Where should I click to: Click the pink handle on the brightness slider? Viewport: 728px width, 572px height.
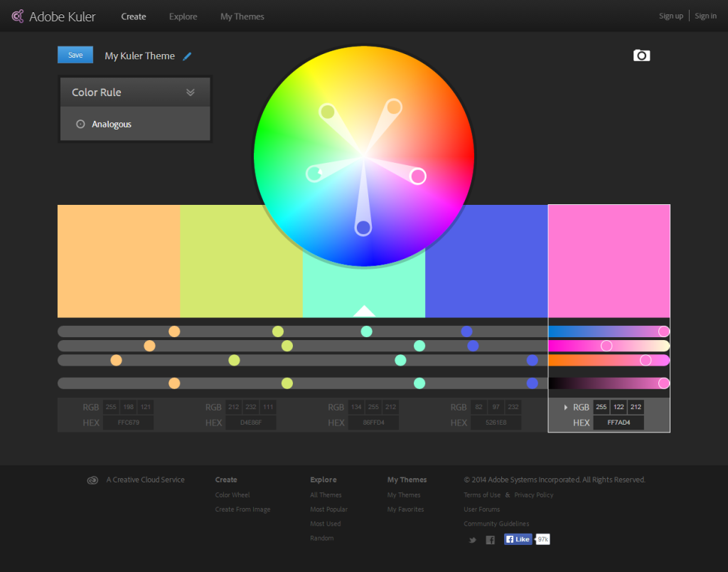coord(664,383)
